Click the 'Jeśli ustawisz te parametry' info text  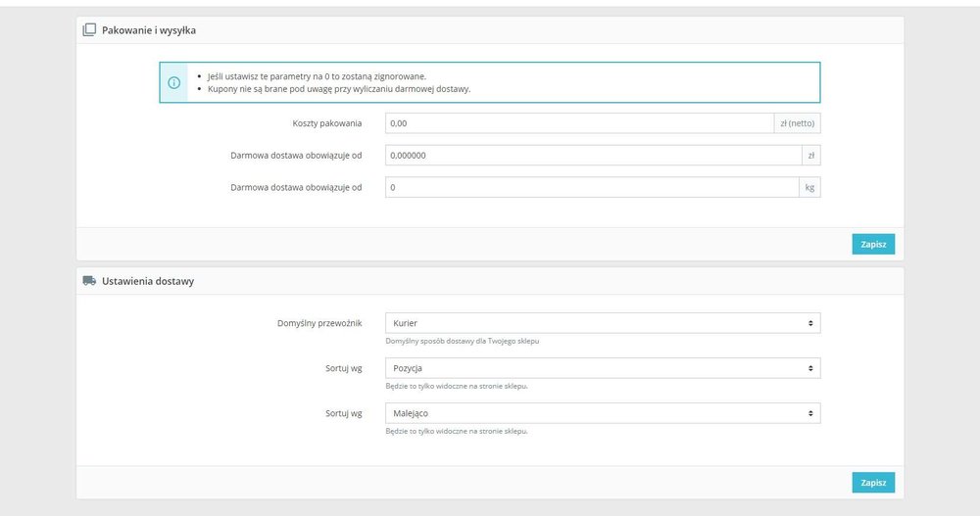pyautogui.click(x=317, y=76)
